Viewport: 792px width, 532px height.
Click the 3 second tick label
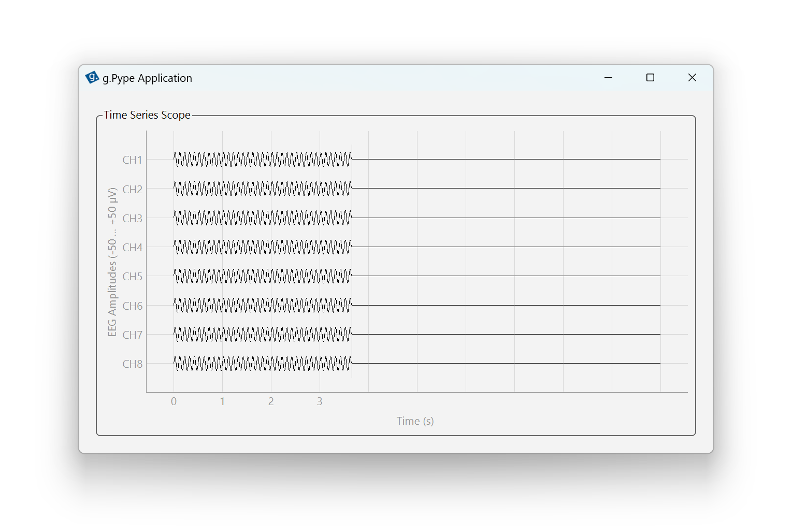point(320,401)
